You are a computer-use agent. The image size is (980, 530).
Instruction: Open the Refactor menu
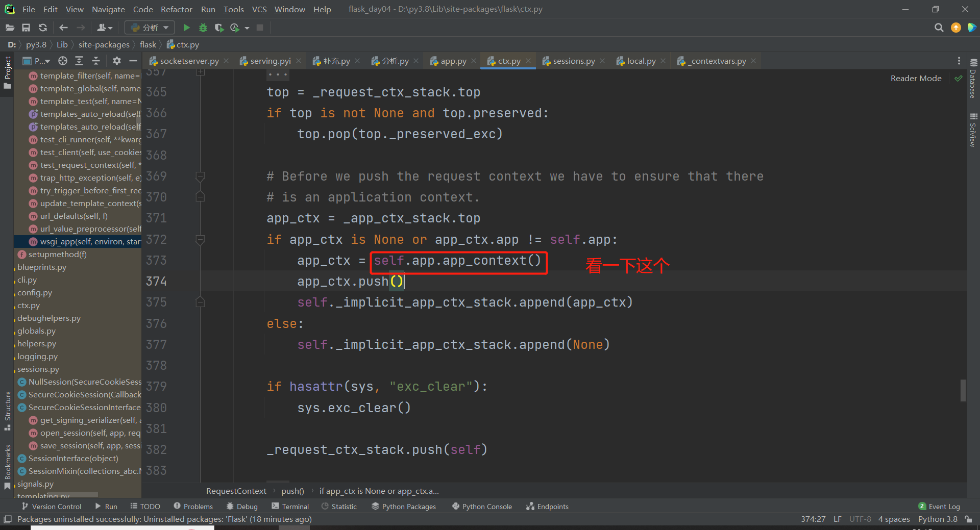coord(176,9)
